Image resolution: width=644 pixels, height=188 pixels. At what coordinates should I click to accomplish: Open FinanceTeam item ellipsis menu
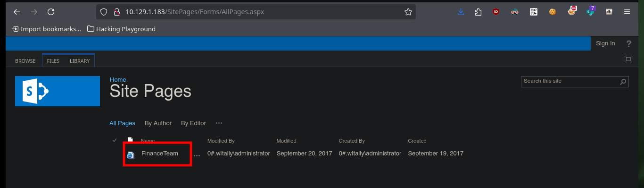[197, 155]
